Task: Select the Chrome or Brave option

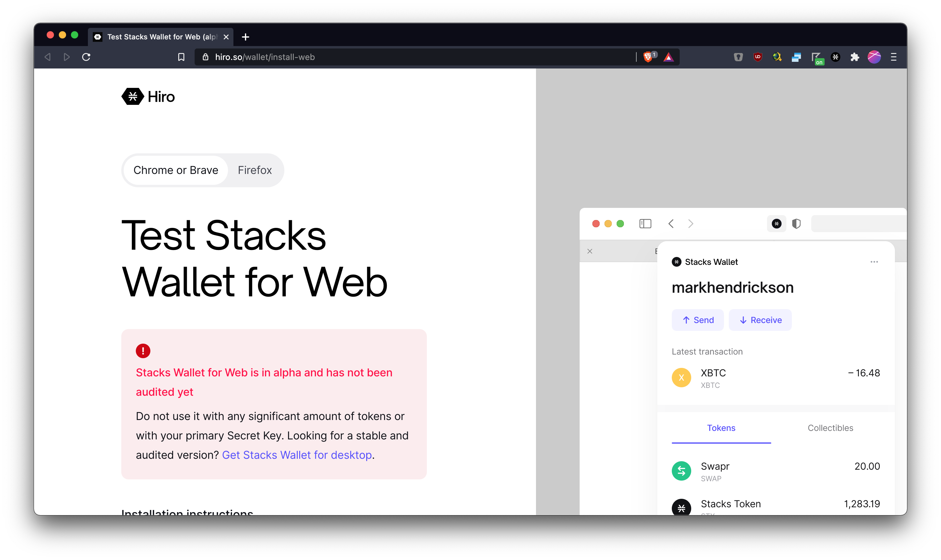Action: (176, 170)
